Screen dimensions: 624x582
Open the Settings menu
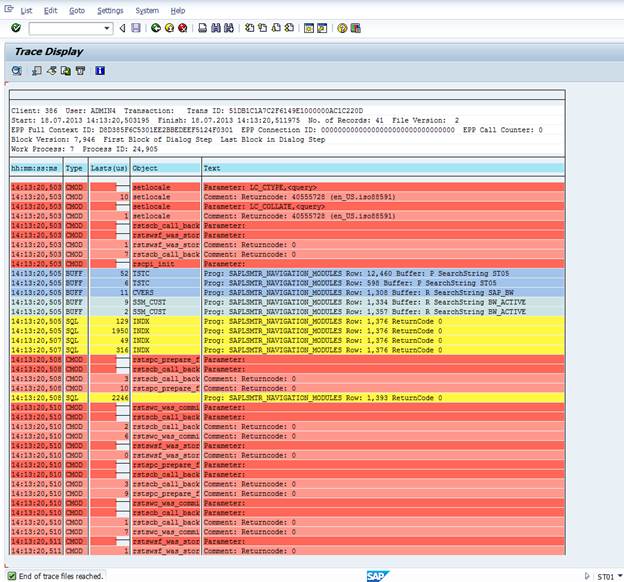point(110,11)
